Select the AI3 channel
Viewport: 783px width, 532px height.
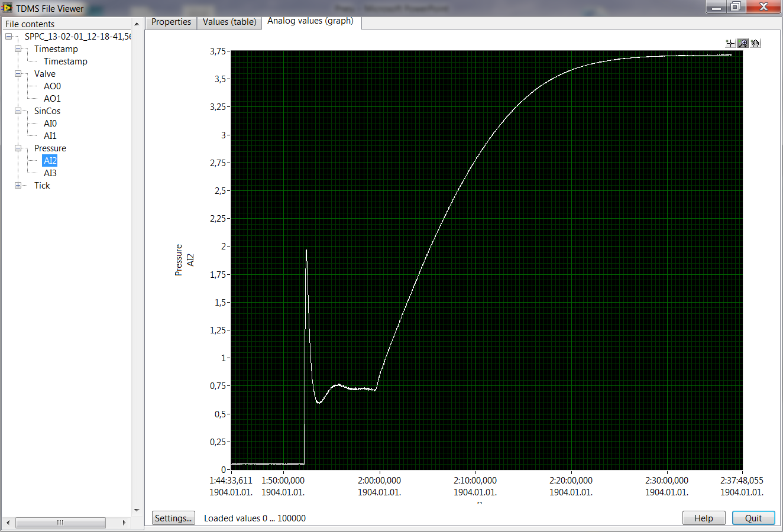click(50, 173)
